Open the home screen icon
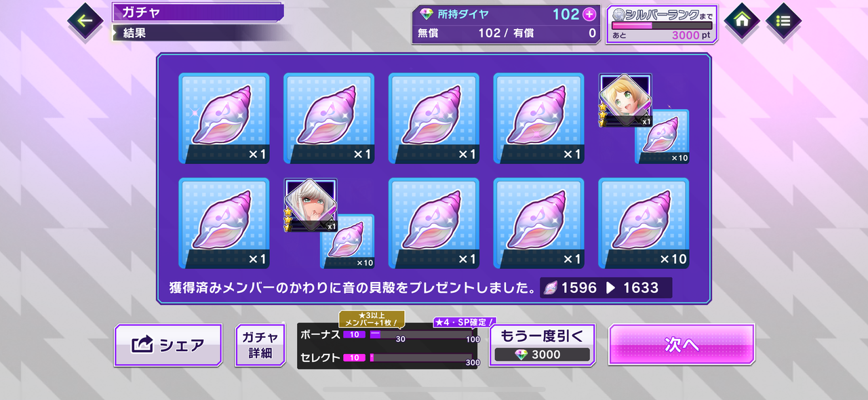The image size is (868, 400). pyautogui.click(x=742, y=20)
